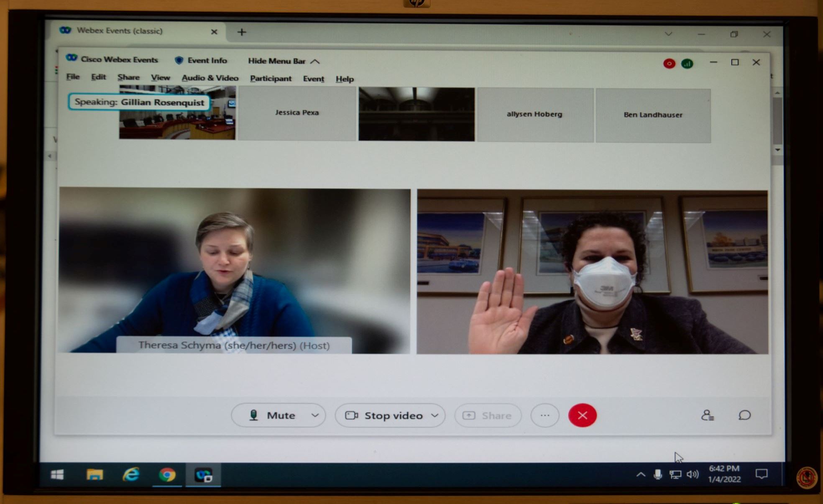Click the Share button
This screenshot has width=823, height=504.
coord(488,415)
